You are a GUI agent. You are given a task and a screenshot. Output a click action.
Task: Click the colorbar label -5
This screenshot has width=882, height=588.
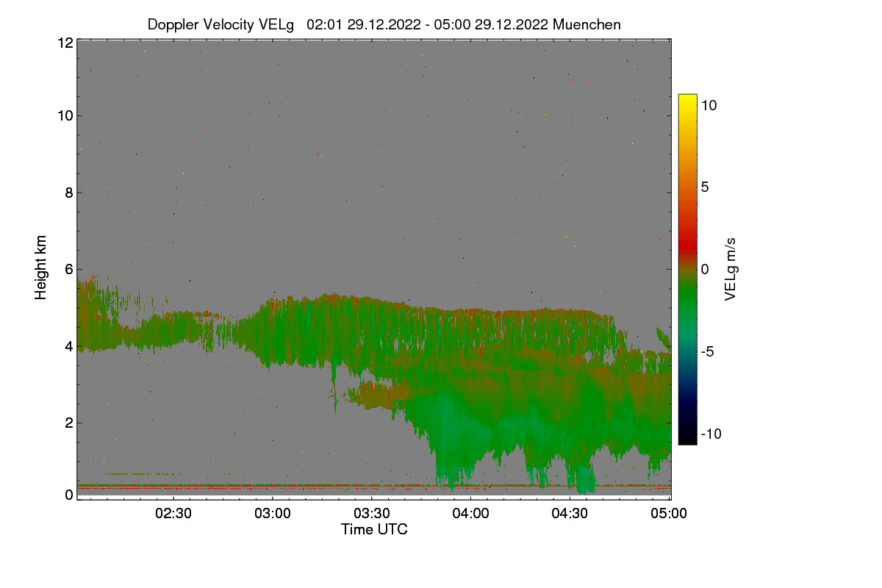(x=707, y=351)
